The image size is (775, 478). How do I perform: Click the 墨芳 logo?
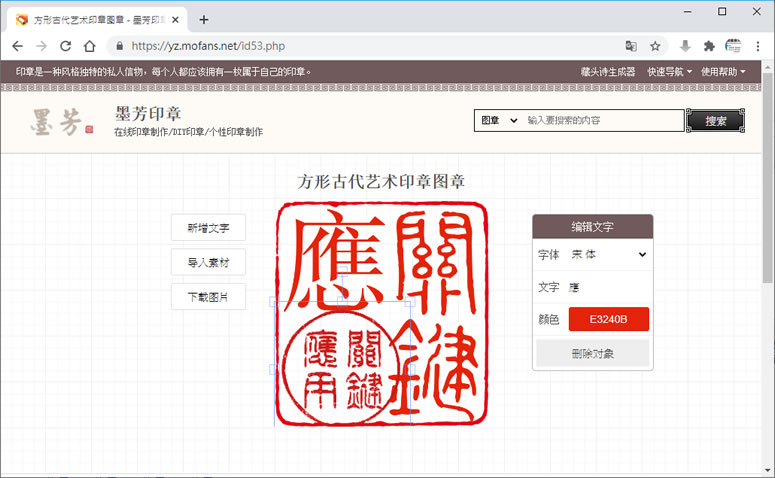pos(61,122)
